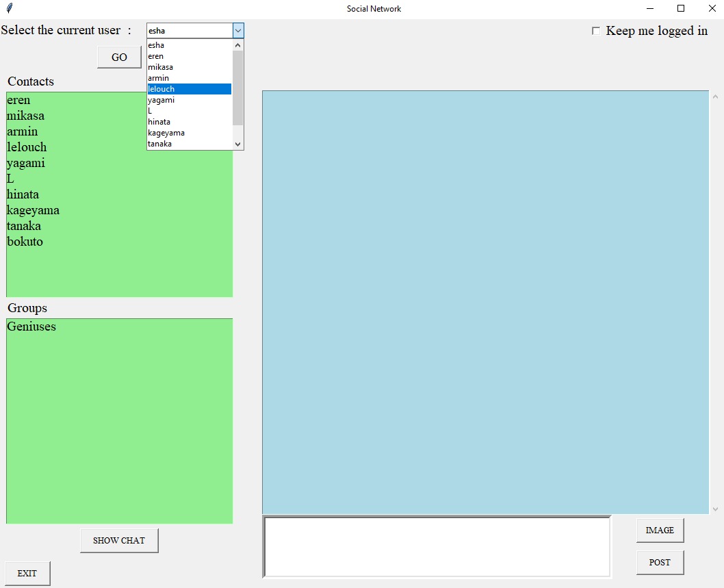Click the POST button
The height and width of the screenshot is (588, 724).
pos(660,563)
